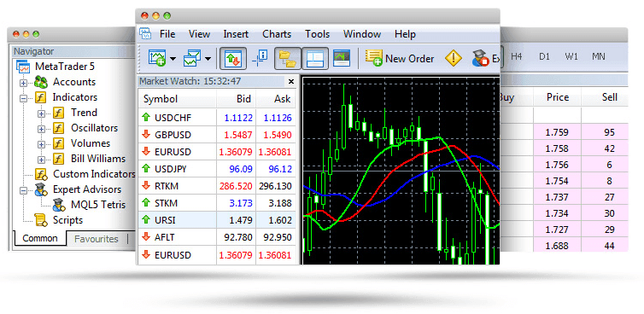Click the Indicators function icon
The image size is (644, 314).
40,97
